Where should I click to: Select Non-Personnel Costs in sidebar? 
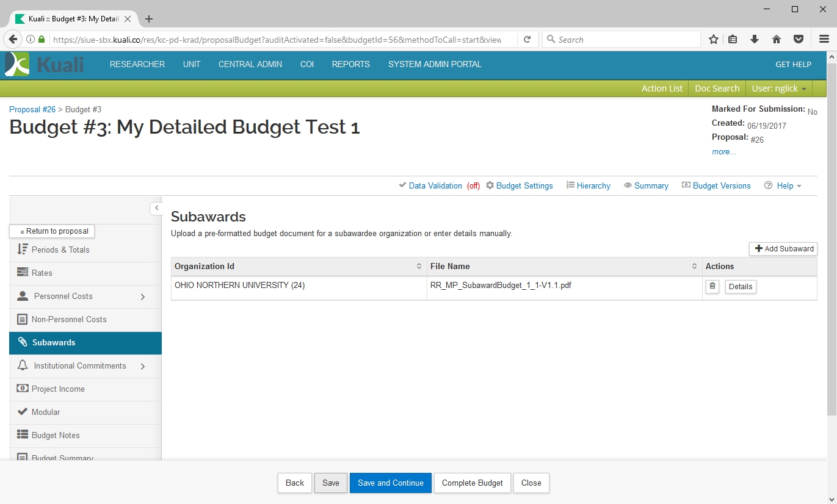pos(69,319)
